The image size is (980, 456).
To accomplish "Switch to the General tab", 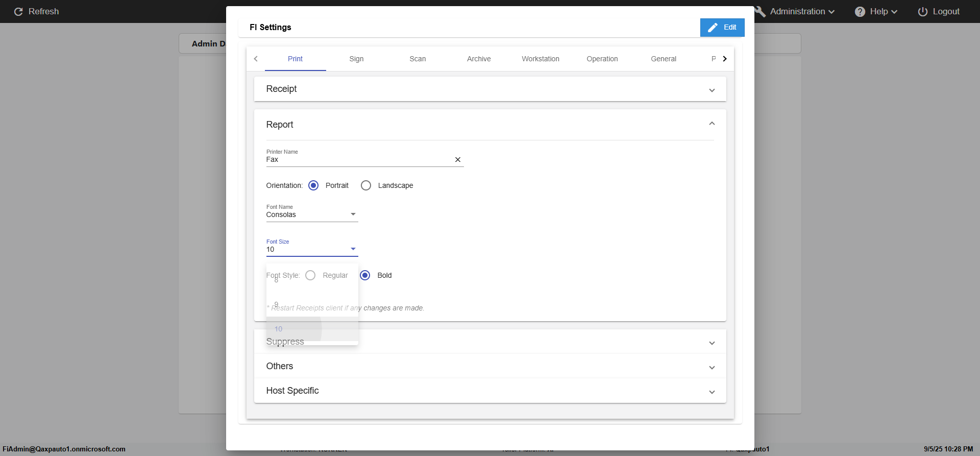I will click(x=664, y=59).
